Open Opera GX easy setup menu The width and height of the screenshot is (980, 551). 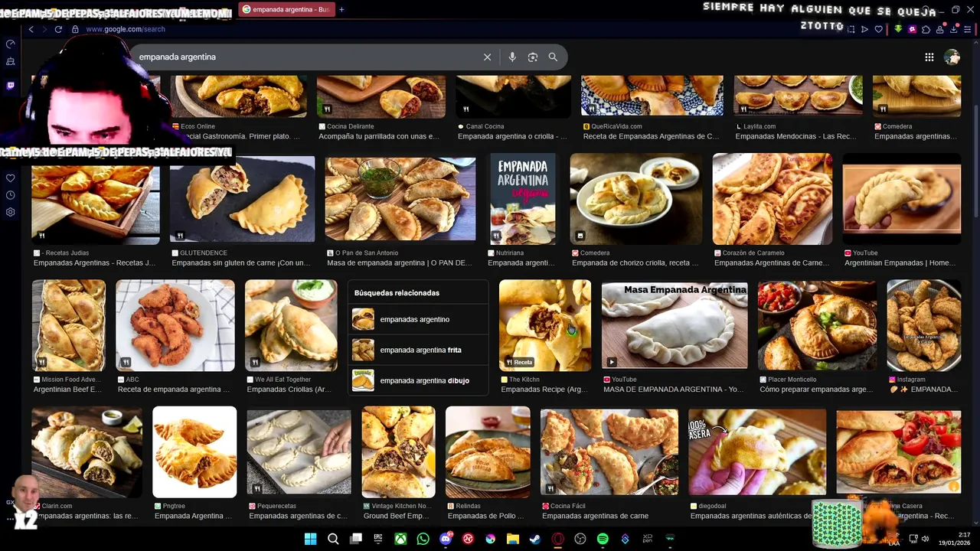click(966, 29)
